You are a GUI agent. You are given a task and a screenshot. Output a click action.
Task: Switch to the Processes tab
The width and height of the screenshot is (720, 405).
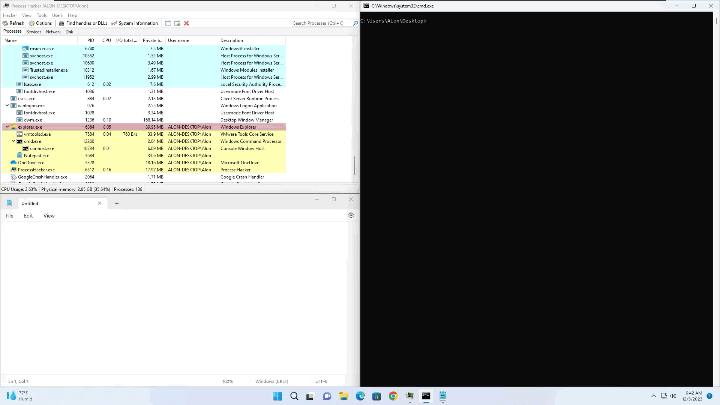12,32
